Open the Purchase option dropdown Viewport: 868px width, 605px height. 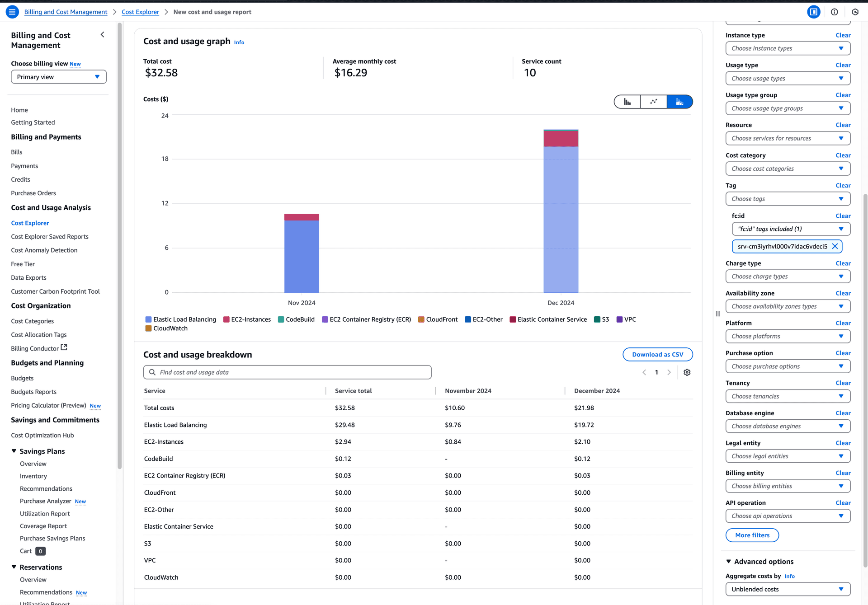click(788, 366)
